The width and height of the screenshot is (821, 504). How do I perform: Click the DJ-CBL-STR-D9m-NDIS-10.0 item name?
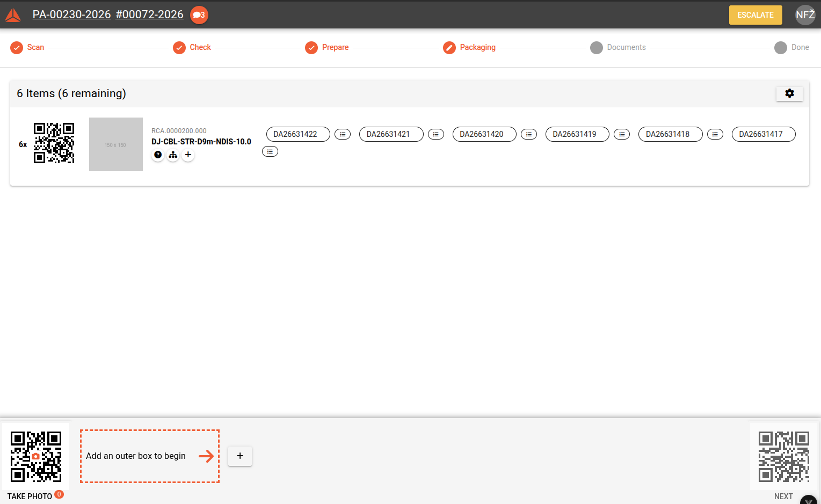point(201,142)
